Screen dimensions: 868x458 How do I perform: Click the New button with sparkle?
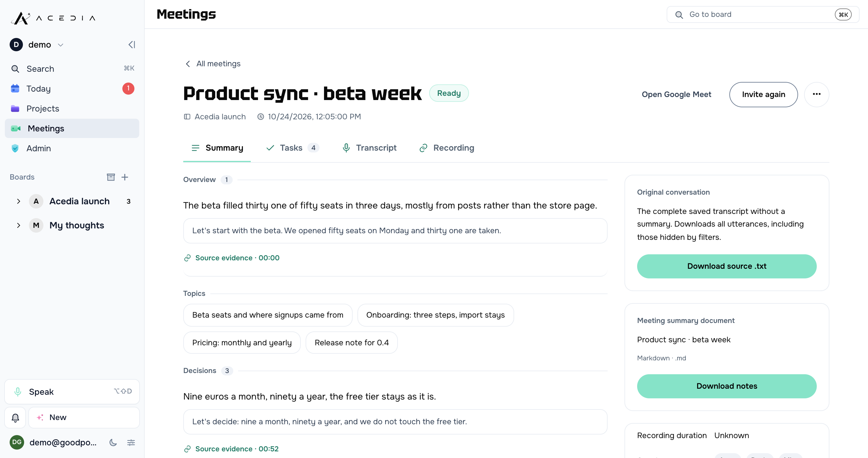(x=84, y=418)
